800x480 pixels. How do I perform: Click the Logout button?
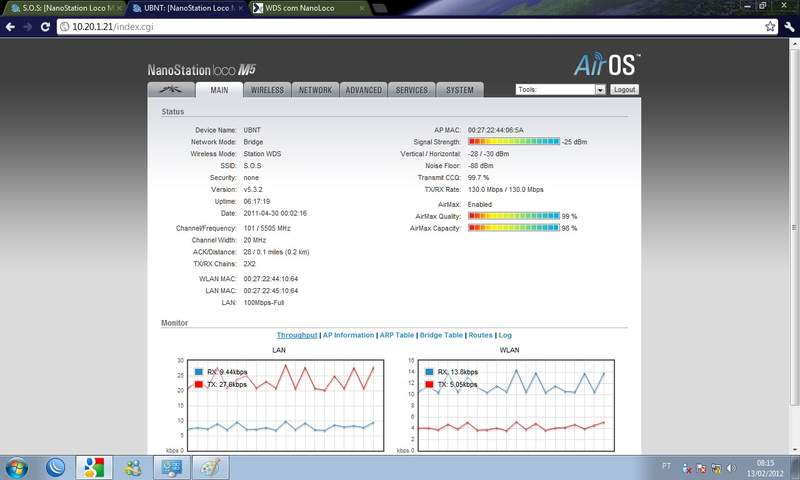point(624,90)
